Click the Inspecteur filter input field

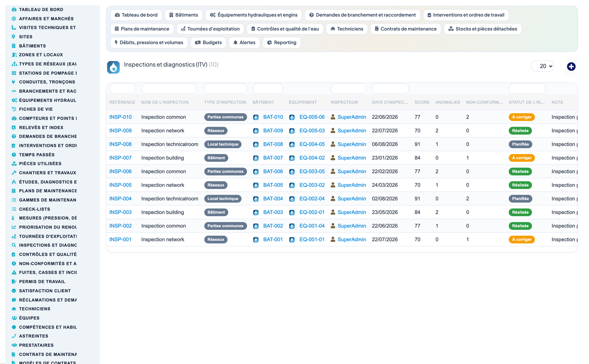click(x=348, y=88)
